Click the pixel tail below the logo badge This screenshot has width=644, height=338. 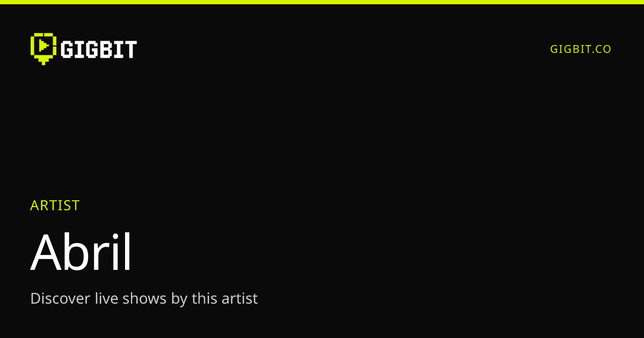pyautogui.click(x=43, y=60)
